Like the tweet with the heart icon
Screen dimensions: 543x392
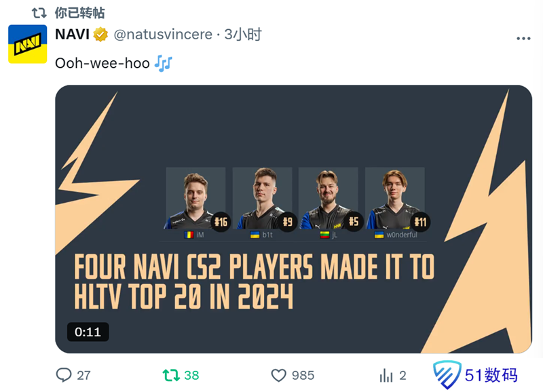[278, 375]
